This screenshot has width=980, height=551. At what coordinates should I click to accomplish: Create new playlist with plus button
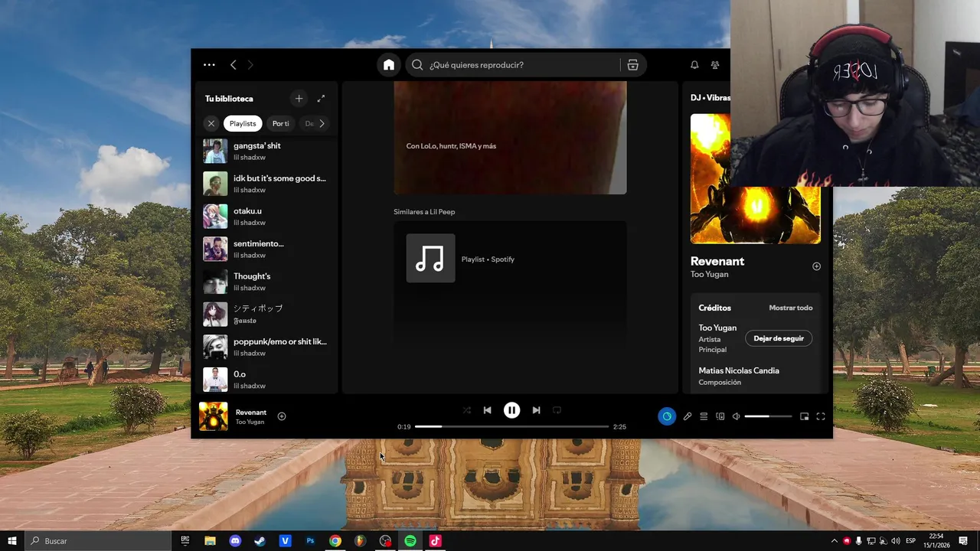pos(299,99)
